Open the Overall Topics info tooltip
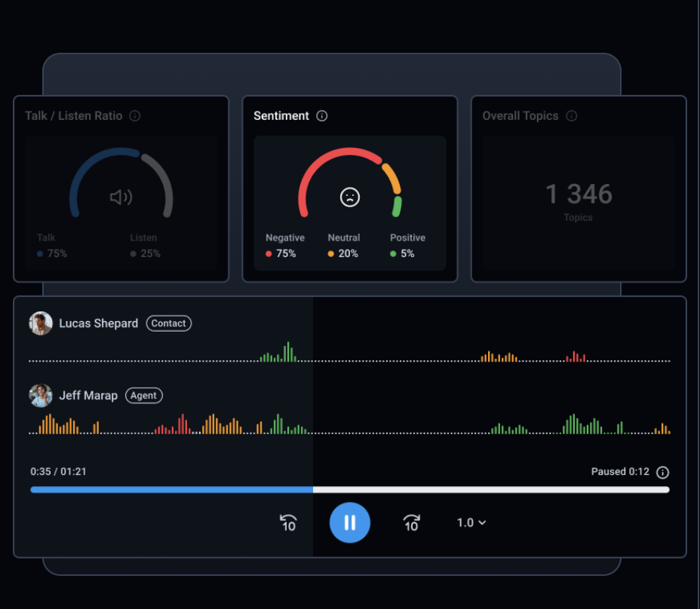700x609 pixels. (x=572, y=115)
